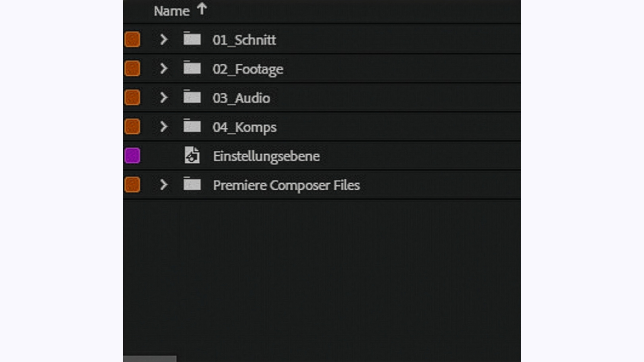Expand the 03_Audio bin
Screen dimensions: 644x362
click(x=164, y=97)
